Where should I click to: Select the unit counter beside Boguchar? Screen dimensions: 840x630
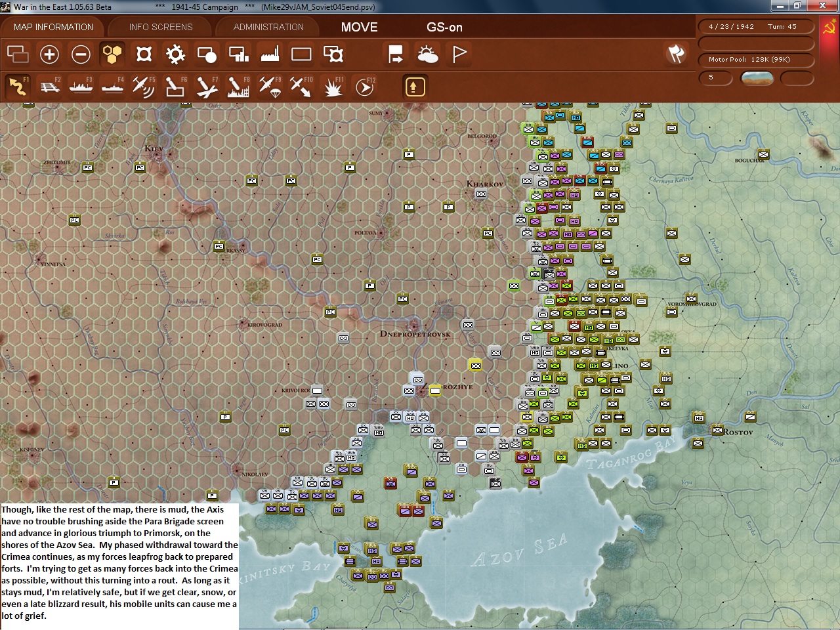click(x=763, y=154)
